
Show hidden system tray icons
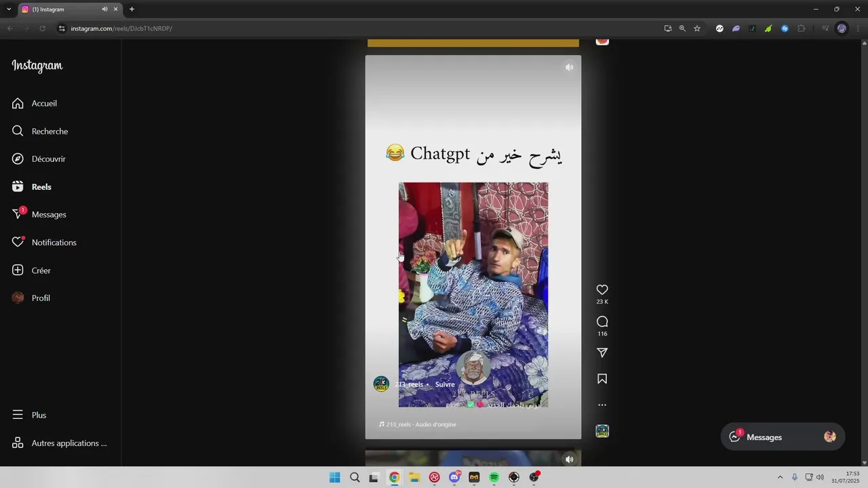[780, 477]
